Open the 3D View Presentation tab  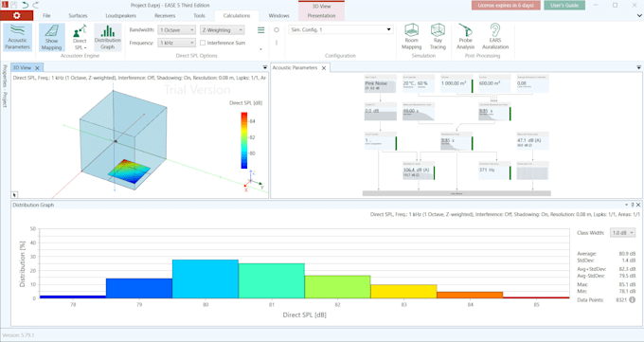322,15
